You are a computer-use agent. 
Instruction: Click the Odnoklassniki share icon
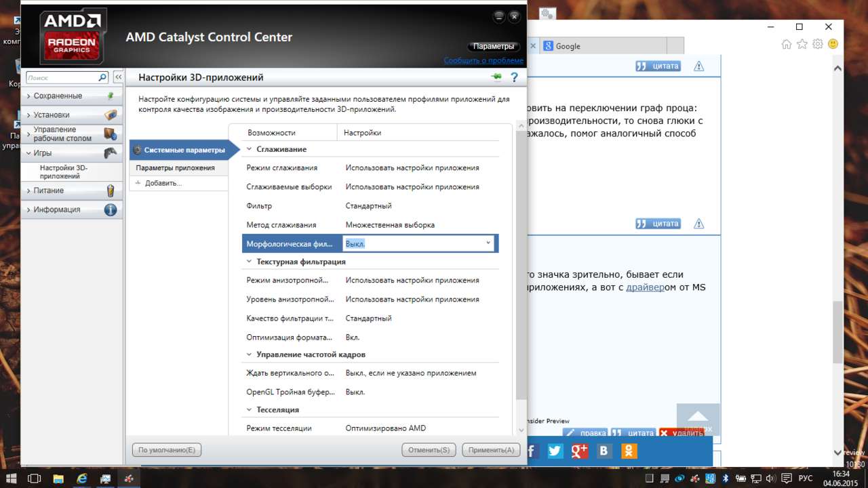click(x=629, y=451)
